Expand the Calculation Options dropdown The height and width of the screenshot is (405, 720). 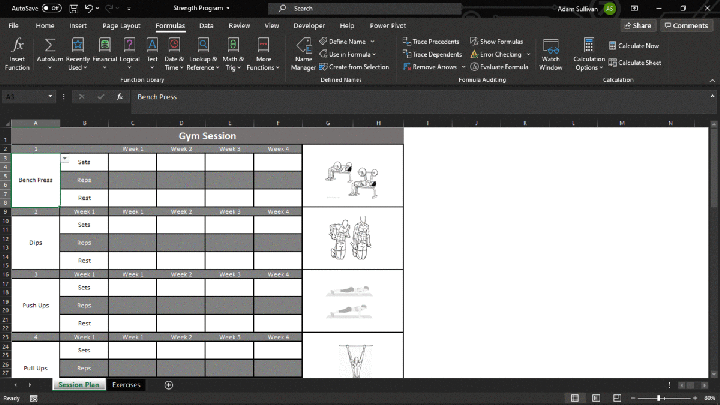point(589,54)
